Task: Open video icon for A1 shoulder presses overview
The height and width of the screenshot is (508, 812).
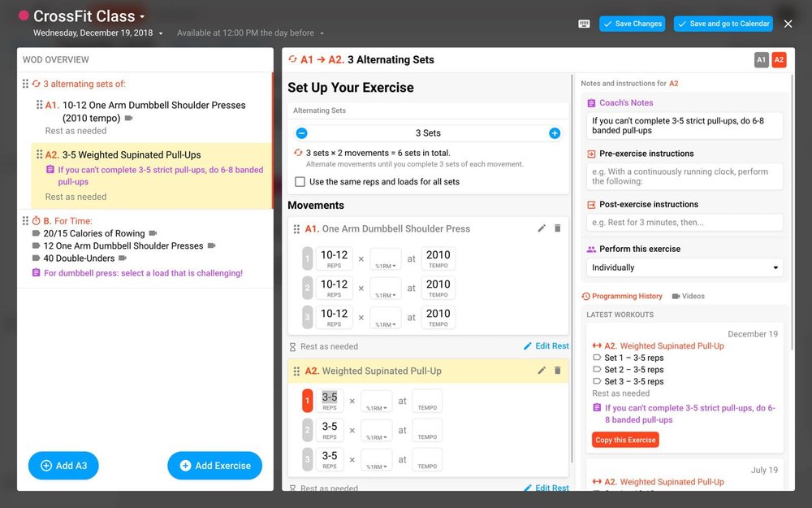Action: point(128,118)
